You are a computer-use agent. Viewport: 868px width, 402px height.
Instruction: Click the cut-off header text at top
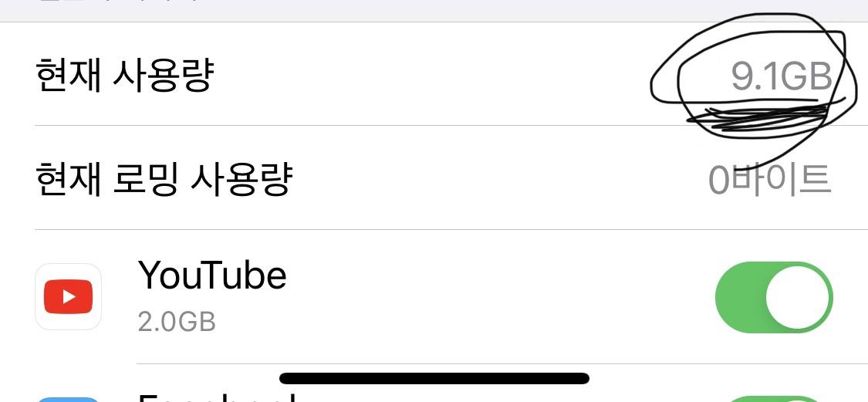(116, 4)
